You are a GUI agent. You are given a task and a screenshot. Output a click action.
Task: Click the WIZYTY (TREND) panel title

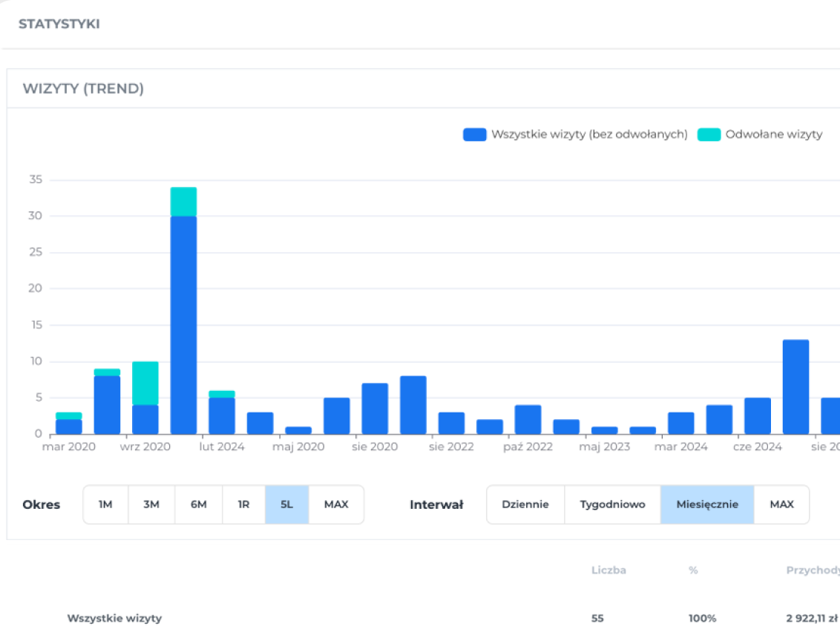84,88
